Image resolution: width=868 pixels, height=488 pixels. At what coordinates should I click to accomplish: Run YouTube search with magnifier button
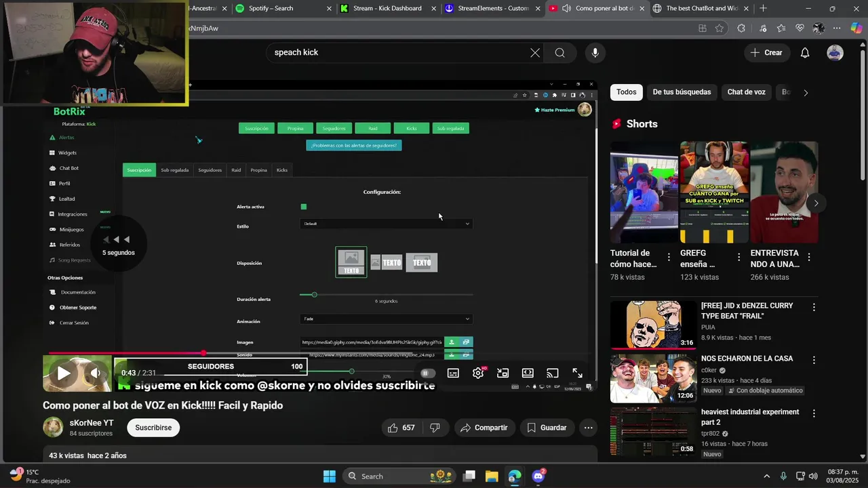pos(559,53)
